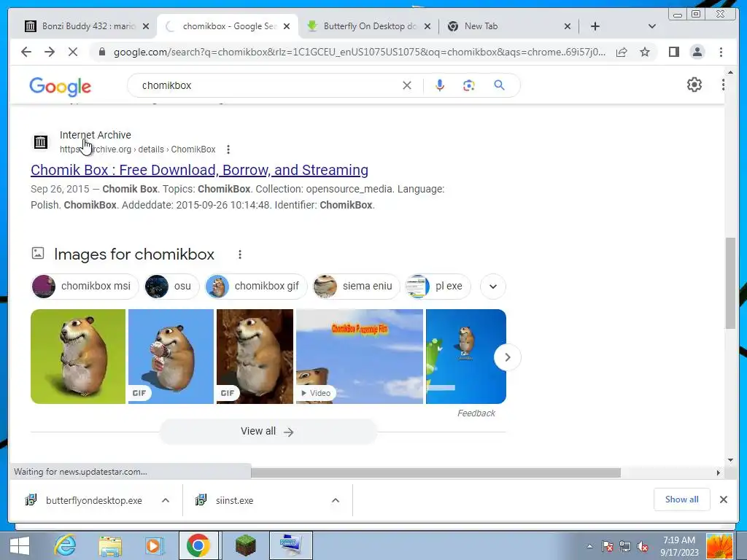Switch to the New Tab tab
Screen dimensions: 747x560
point(508,26)
